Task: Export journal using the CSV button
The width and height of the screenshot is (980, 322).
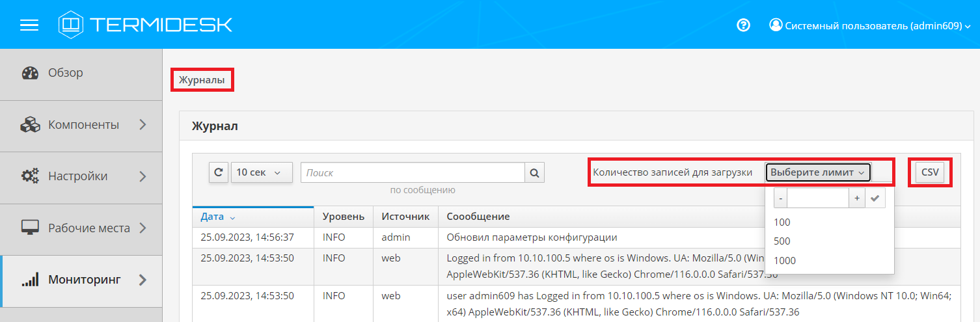Action: click(930, 172)
